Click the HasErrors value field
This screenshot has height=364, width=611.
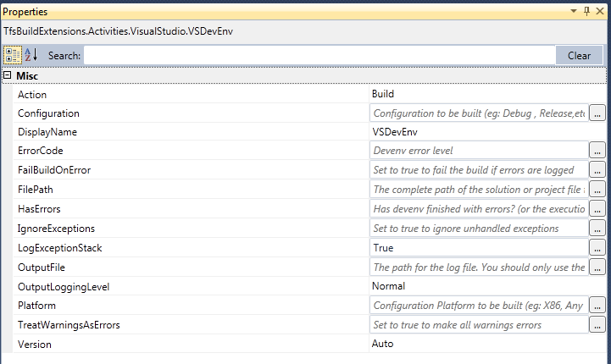(x=479, y=209)
